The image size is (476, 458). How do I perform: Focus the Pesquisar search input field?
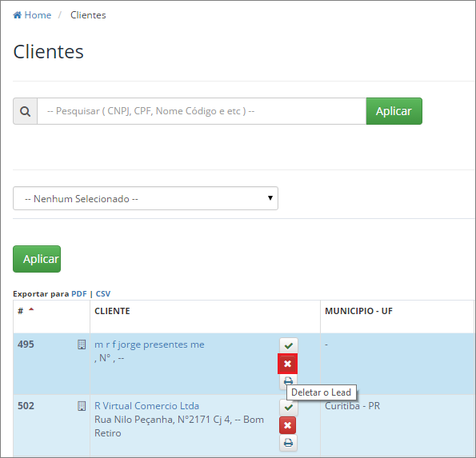tap(202, 111)
